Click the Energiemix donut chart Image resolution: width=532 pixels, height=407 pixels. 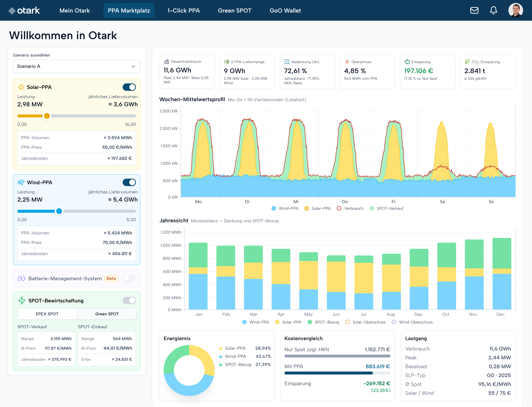point(189,370)
